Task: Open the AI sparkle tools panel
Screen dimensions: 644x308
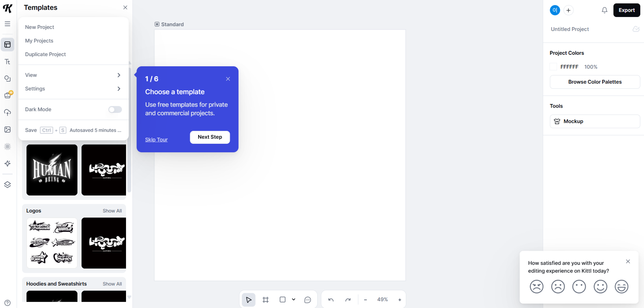Action: (x=7, y=163)
